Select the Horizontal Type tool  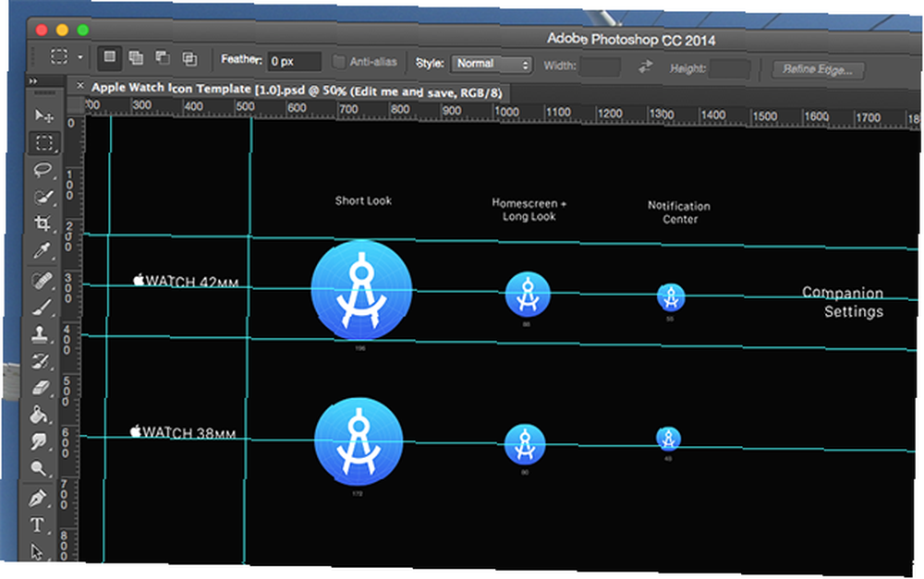[37, 525]
